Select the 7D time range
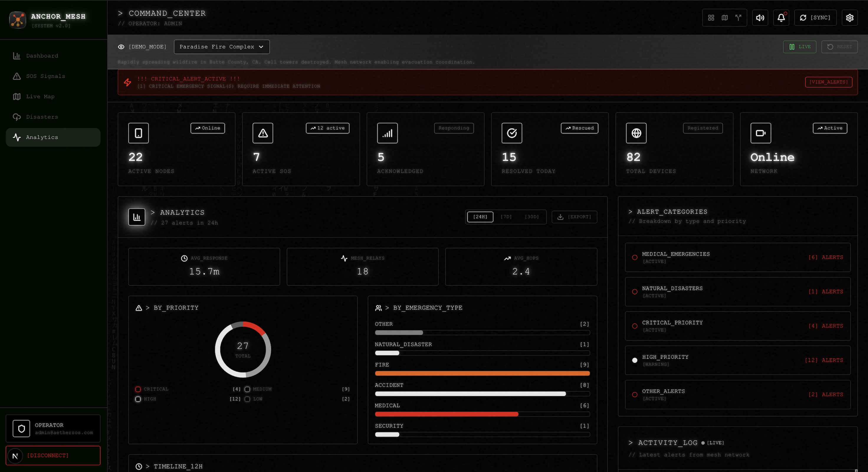The width and height of the screenshot is (868, 472). coord(506,217)
